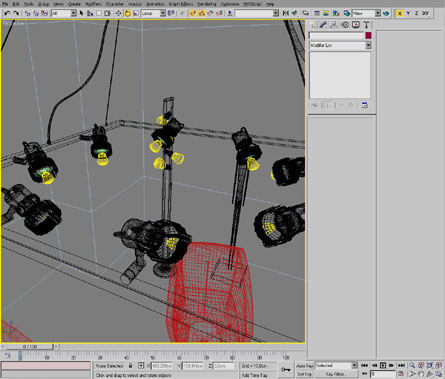Image resolution: width=445 pixels, height=379 pixels.
Task: Toggle percent snap button
Action: click(x=210, y=13)
